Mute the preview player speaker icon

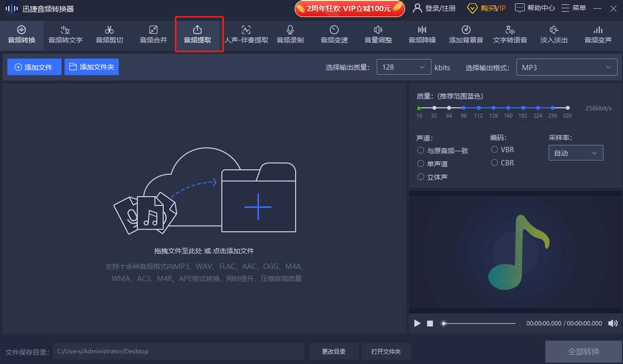(613, 324)
